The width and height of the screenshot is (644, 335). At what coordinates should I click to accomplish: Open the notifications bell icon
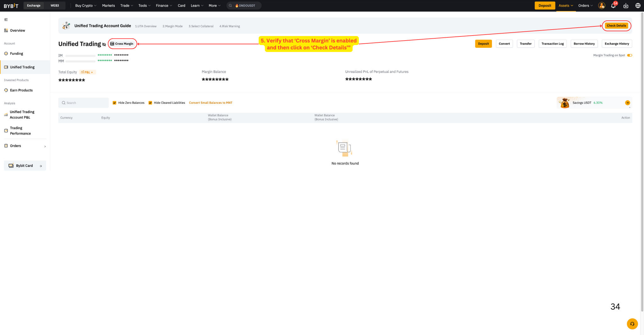(x=613, y=6)
